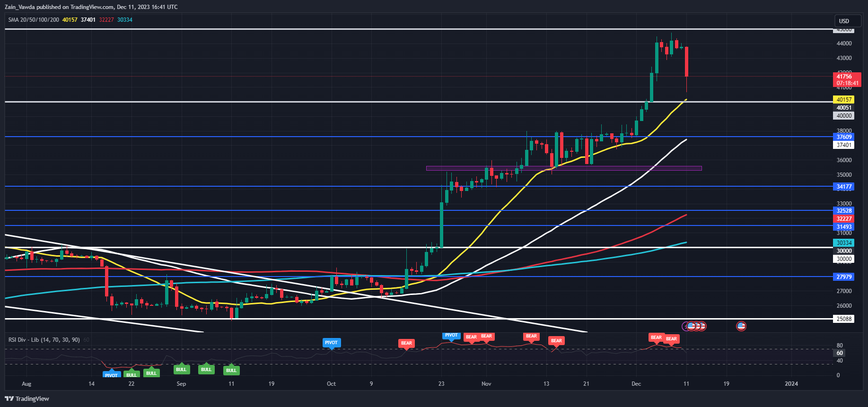
Task: Click the Aug label on the time axis
Action: 26,384
